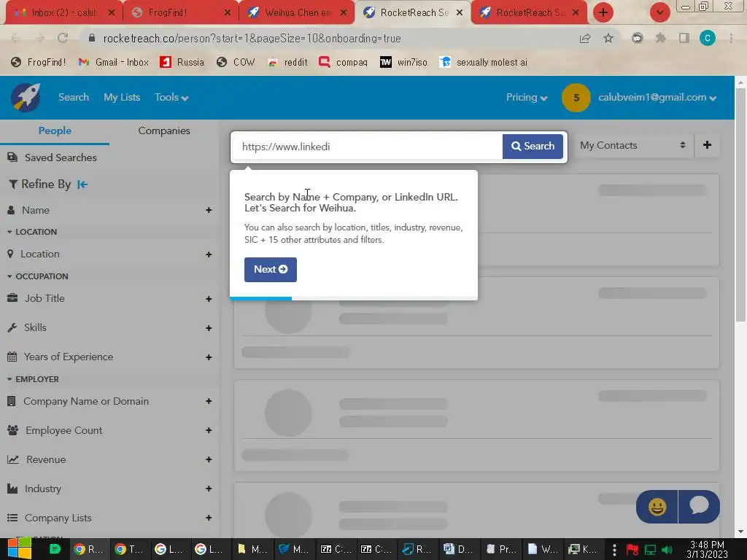Toggle the browser side panel icon
The width and height of the screenshot is (747, 560).
pyautogui.click(x=684, y=38)
